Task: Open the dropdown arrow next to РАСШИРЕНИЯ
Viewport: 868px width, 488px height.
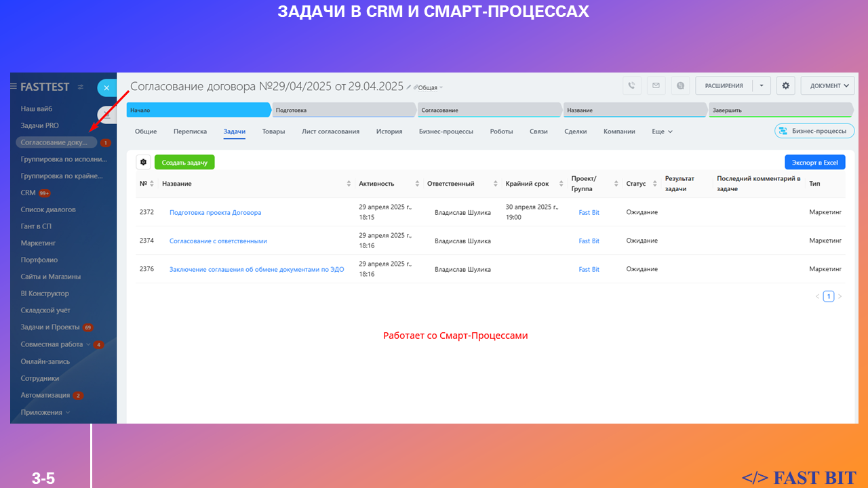Action: pyautogui.click(x=762, y=86)
